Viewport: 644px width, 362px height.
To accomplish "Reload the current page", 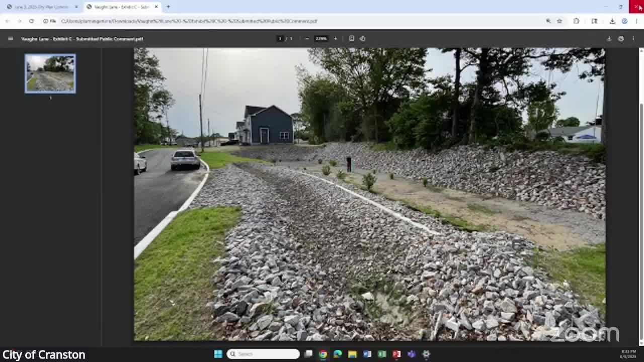I will click(31, 21).
